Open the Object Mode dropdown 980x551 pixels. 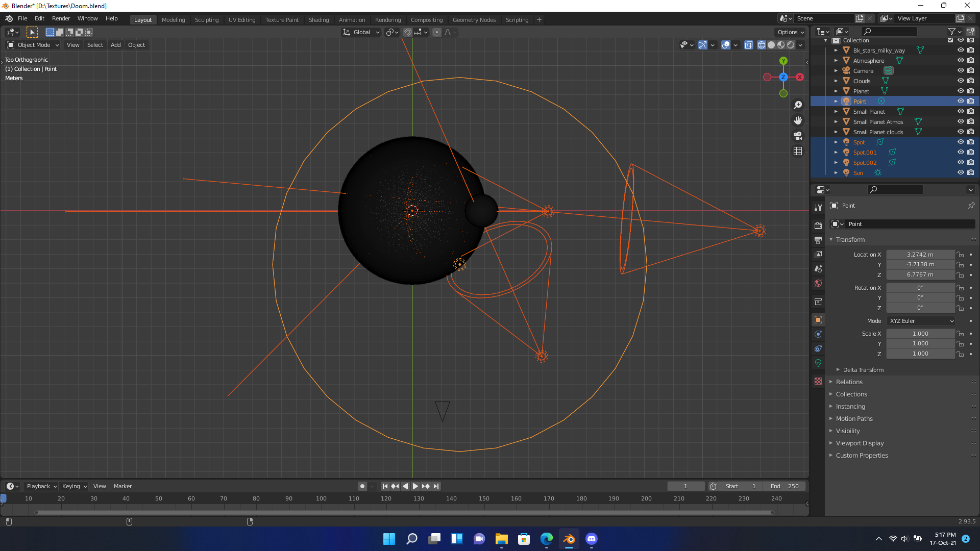pyautogui.click(x=33, y=45)
